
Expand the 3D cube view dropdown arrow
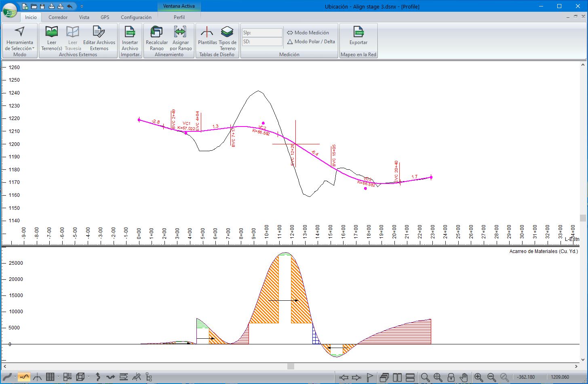[x=89, y=377]
